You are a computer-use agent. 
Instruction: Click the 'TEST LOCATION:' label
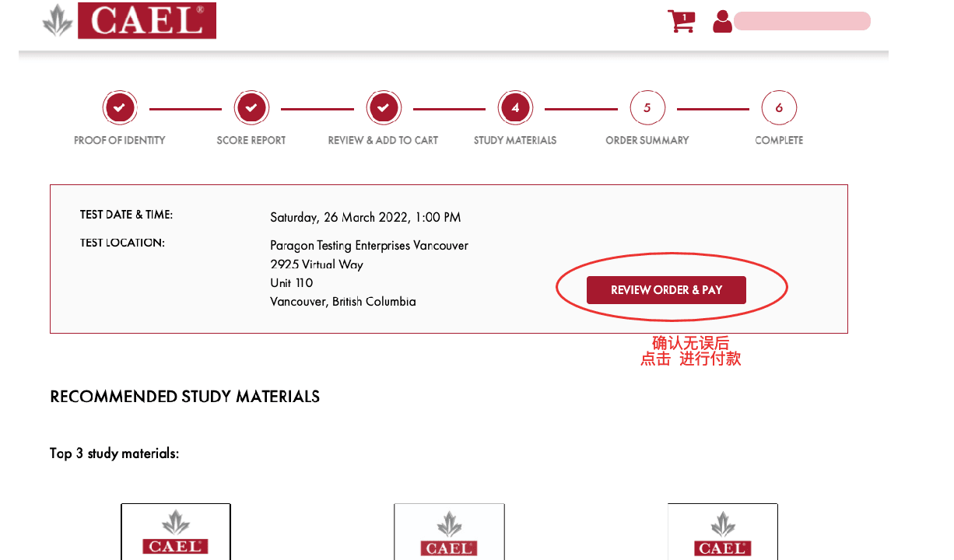(122, 243)
